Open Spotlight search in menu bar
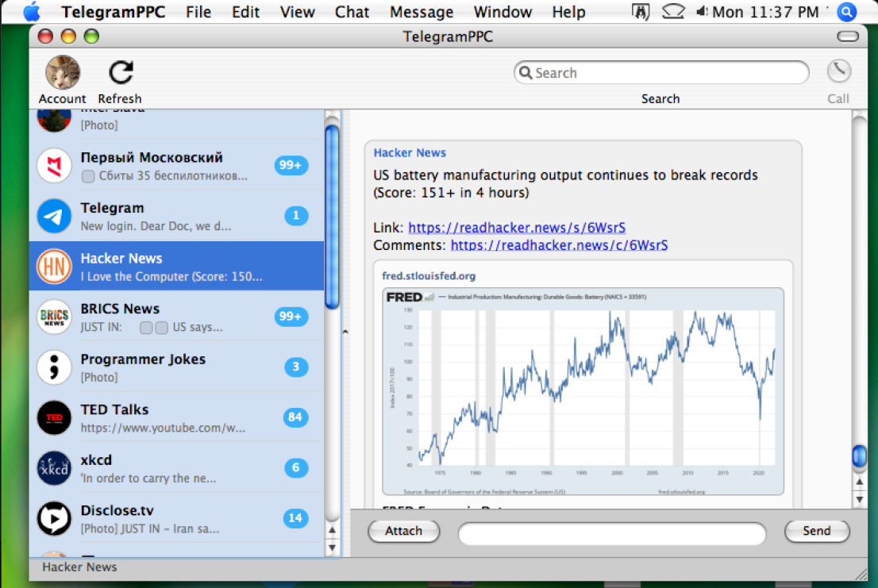This screenshot has width=878, height=588. point(846,12)
